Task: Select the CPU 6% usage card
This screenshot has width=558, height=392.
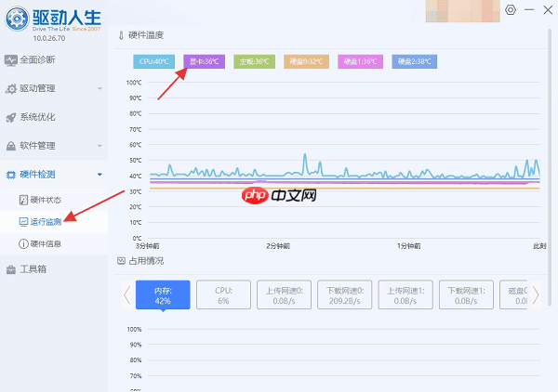Action: click(222, 295)
